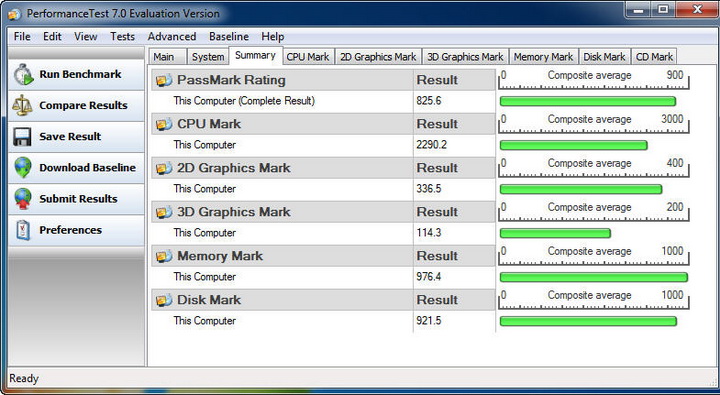Screen dimensions: 720x395
Task: Click the icon beside 3D Graphics Mark header
Action: (x=164, y=212)
